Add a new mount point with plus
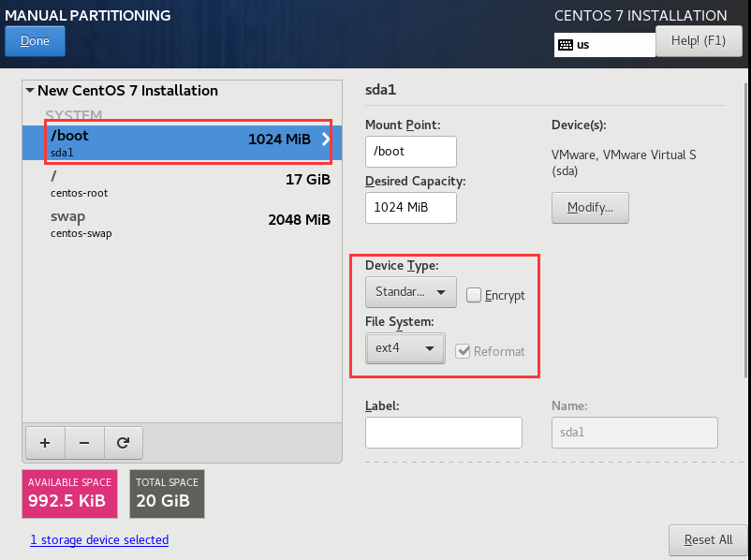Image resolution: width=751 pixels, height=560 pixels. click(45, 443)
